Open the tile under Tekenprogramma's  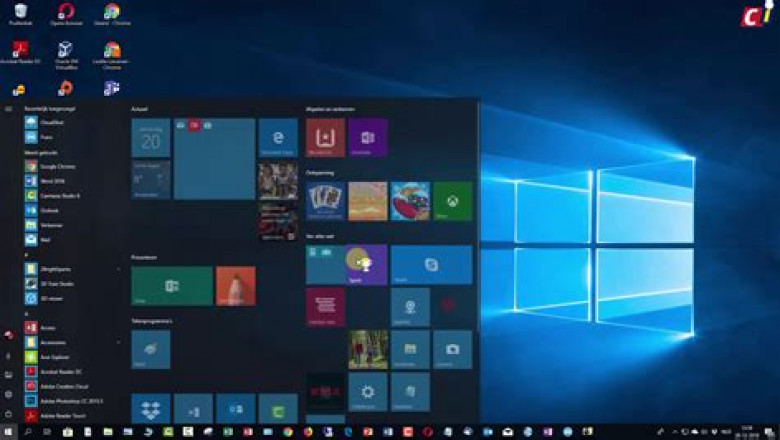point(151,350)
